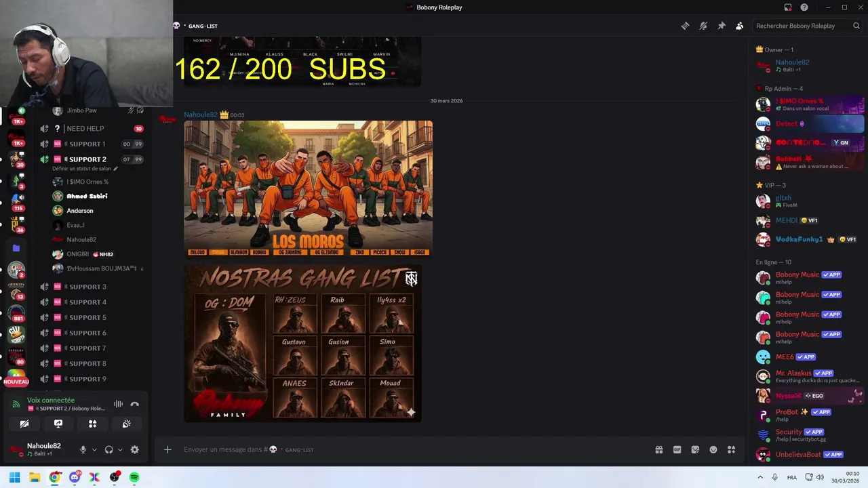Open member gltxh in VIP list
The width and height of the screenshot is (868, 488).
point(810,201)
